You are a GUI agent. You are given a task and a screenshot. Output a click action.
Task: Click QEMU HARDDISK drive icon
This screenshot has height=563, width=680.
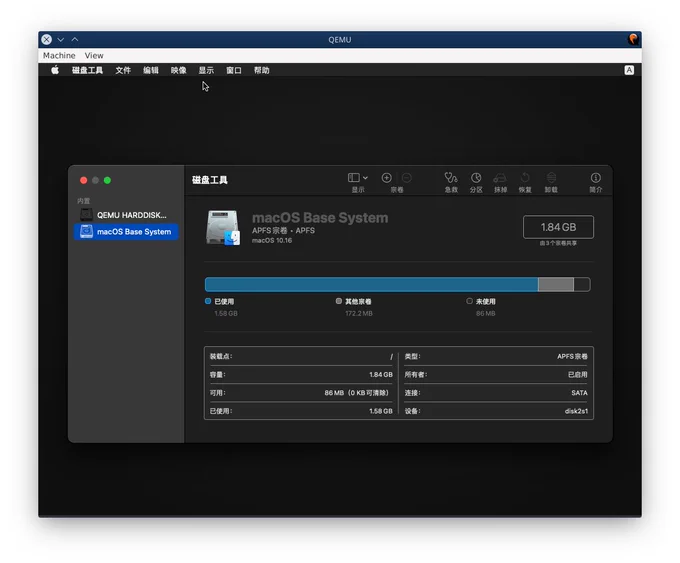pyautogui.click(x=86, y=215)
